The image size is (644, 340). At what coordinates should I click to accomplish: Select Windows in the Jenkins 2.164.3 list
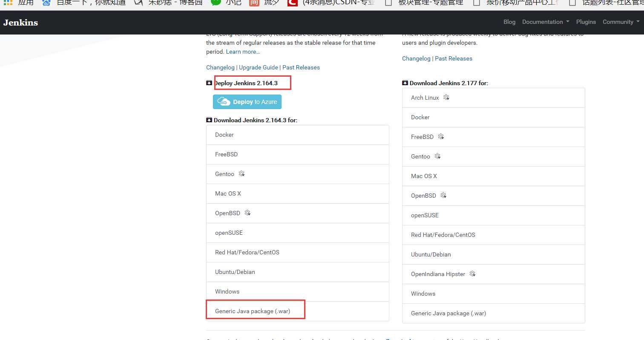pyautogui.click(x=298, y=291)
